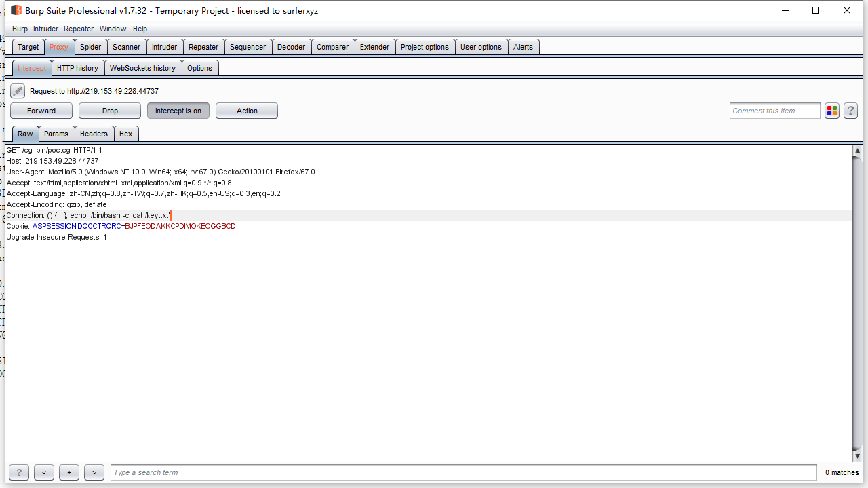Open the proxy Options sub-tab
The image size is (868, 488).
pos(200,68)
